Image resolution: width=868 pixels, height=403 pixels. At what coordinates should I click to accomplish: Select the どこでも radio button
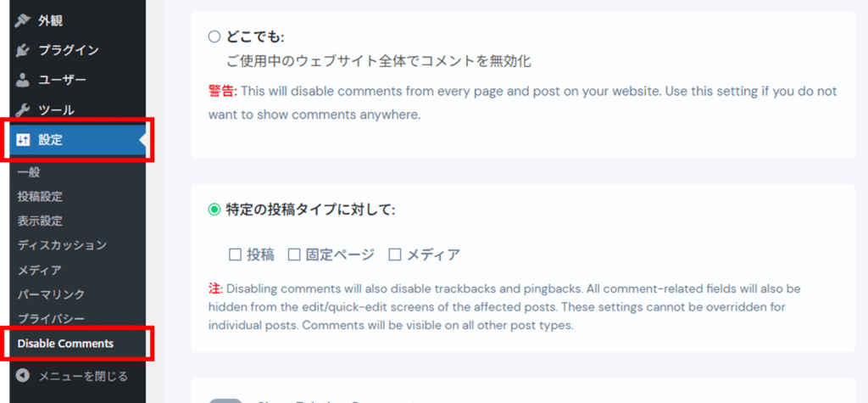tap(214, 37)
